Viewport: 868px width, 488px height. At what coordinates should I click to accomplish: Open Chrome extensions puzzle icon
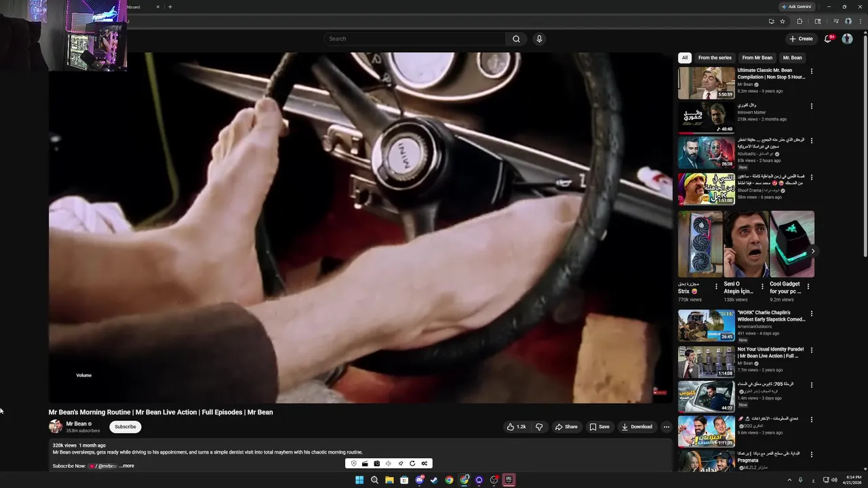tap(800, 21)
